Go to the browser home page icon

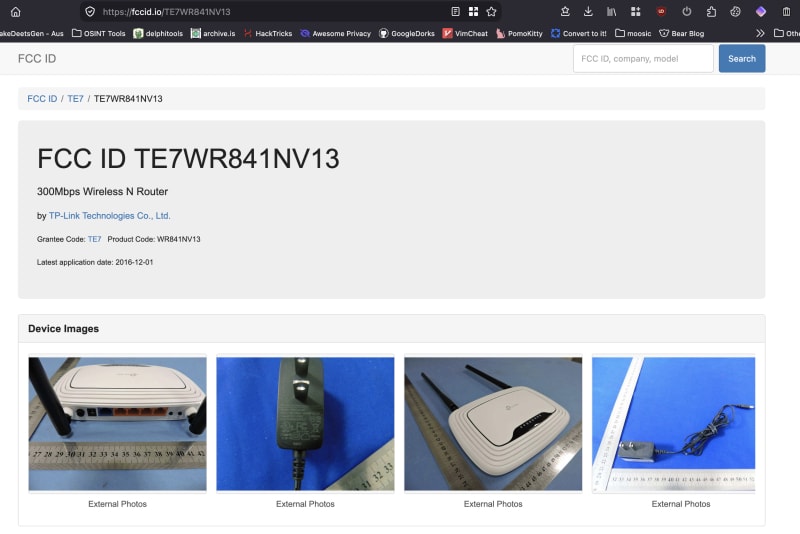click(16, 11)
